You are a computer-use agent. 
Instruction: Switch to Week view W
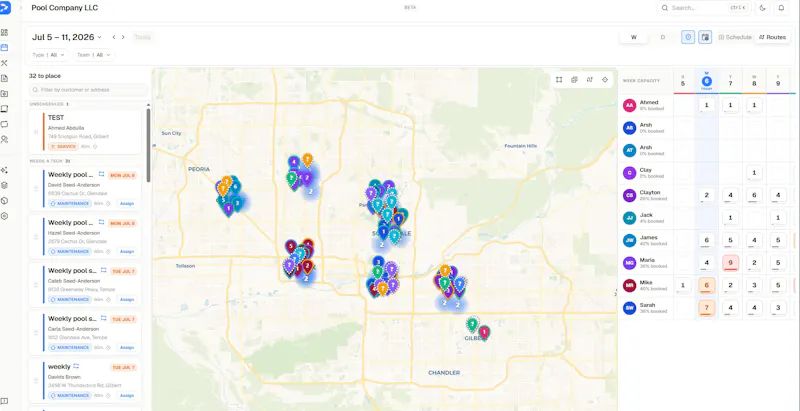[x=634, y=37]
